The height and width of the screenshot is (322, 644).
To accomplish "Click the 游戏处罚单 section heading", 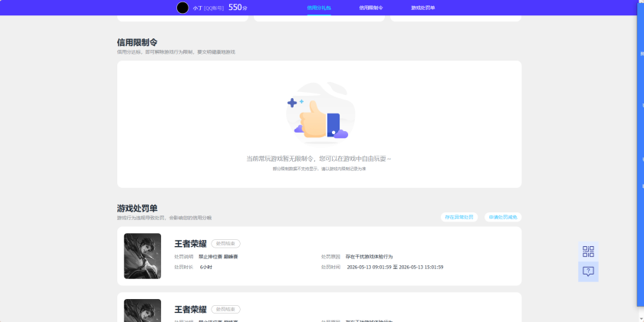I will (x=137, y=209).
